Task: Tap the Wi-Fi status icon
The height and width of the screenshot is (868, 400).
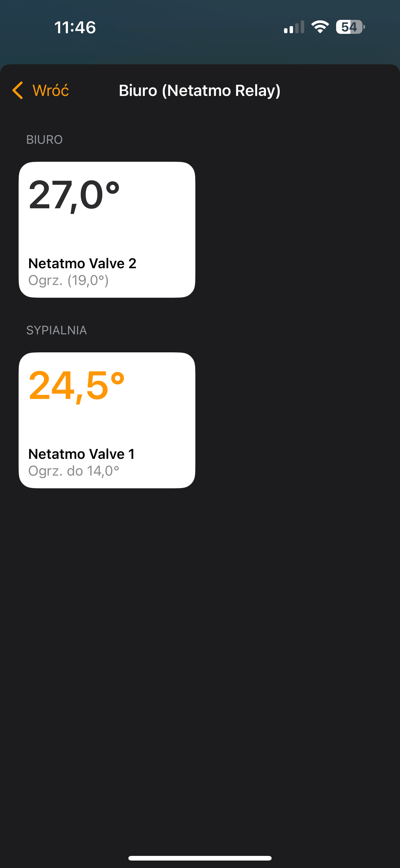Action: (x=320, y=27)
